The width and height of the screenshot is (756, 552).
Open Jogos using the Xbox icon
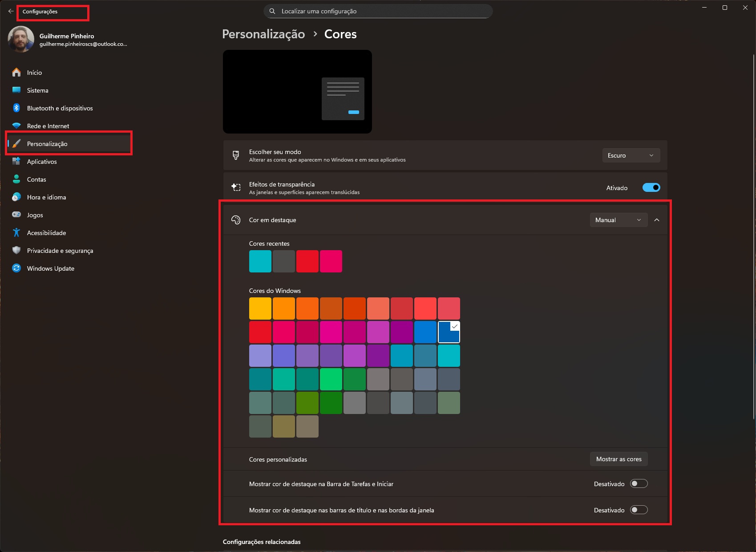pos(16,215)
